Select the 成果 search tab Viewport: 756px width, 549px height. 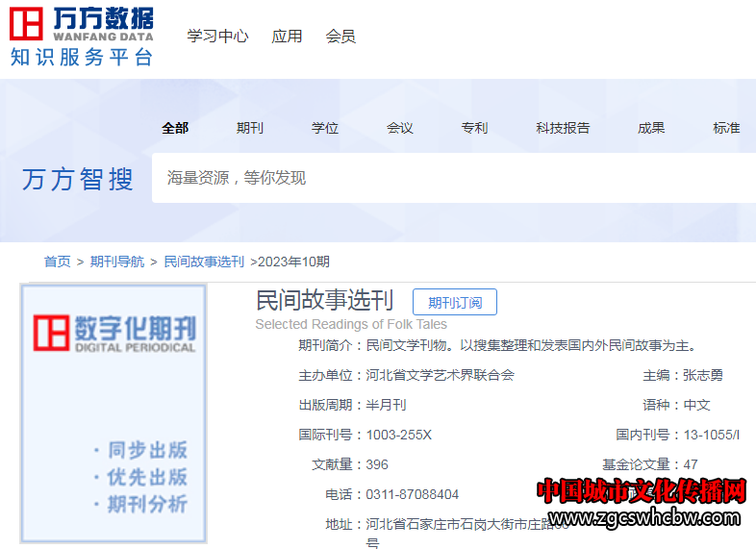coord(651,128)
